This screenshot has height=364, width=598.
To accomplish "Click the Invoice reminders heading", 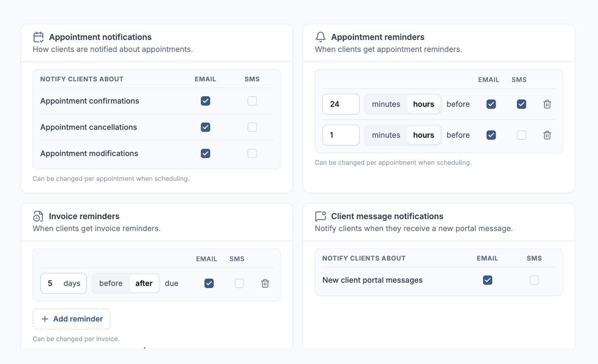I will click(x=84, y=216).
